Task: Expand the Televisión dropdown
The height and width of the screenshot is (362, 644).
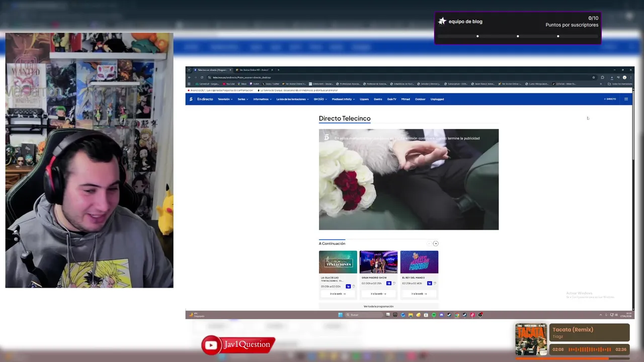Action: (225, 99)
